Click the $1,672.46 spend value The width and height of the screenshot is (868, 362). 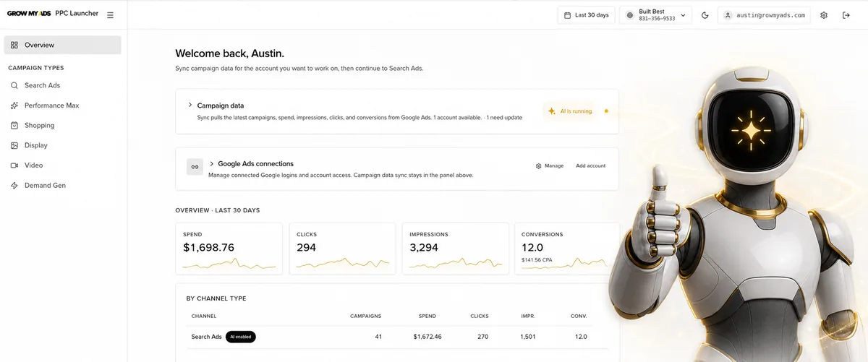coord(427,337)
